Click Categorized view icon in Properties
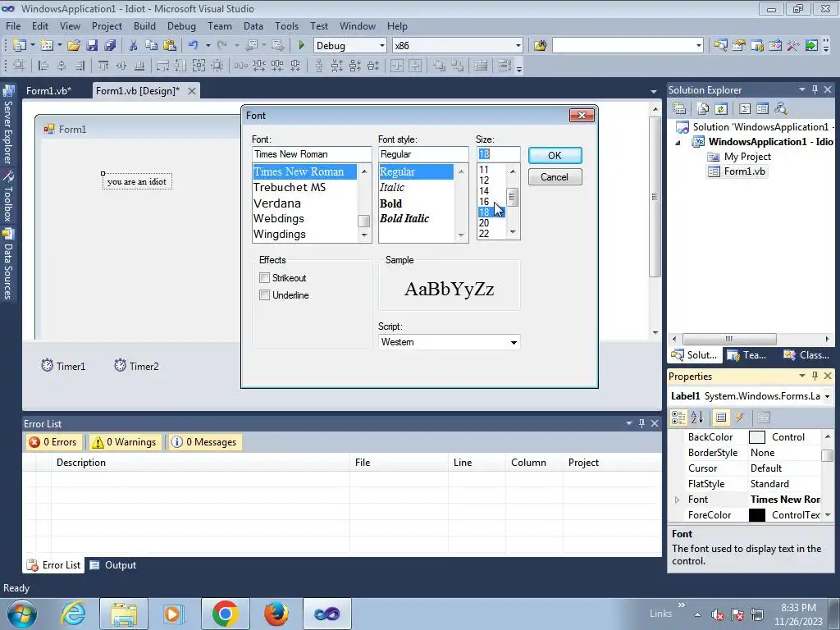This screenshot has width=840, height=630. coord(678,418)
